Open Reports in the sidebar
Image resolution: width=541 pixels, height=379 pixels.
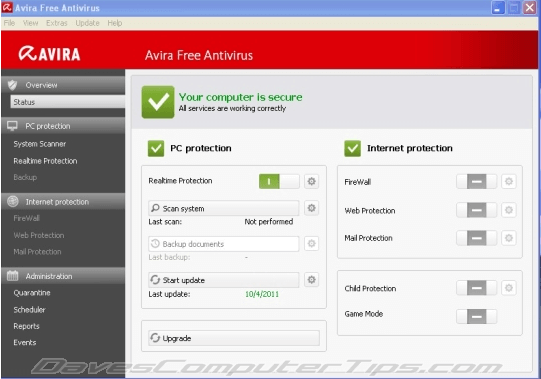(27, 326)
